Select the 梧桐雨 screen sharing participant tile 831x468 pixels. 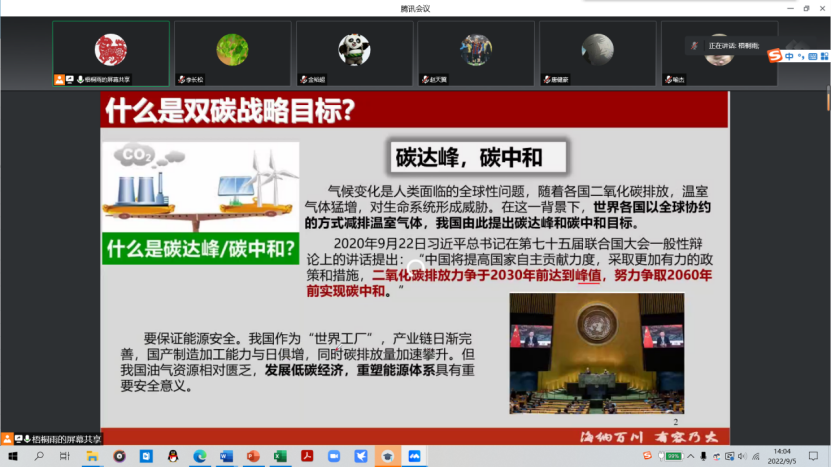click(110, 53)
